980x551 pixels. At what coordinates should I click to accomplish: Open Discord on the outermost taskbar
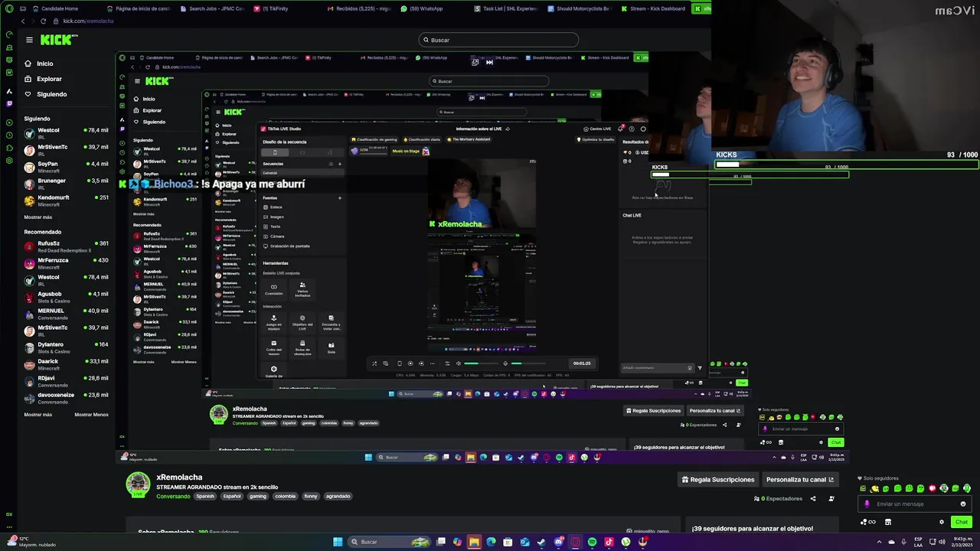point(558,542)
